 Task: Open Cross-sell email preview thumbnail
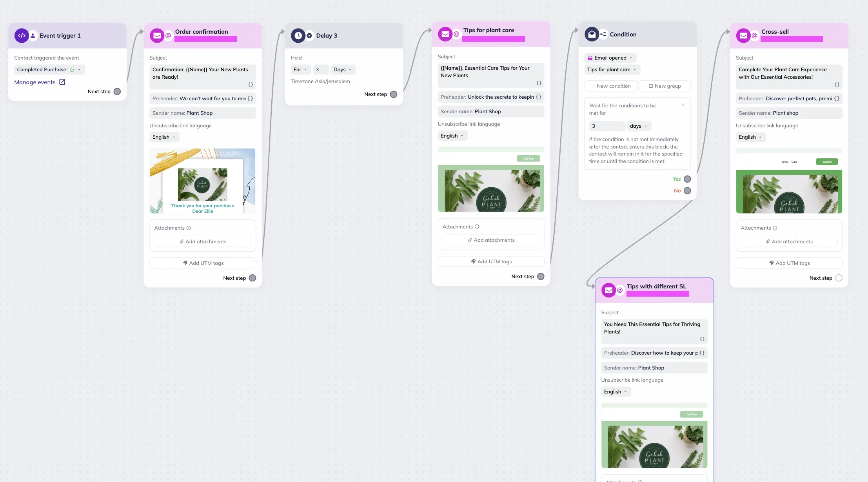click(789, 181)
